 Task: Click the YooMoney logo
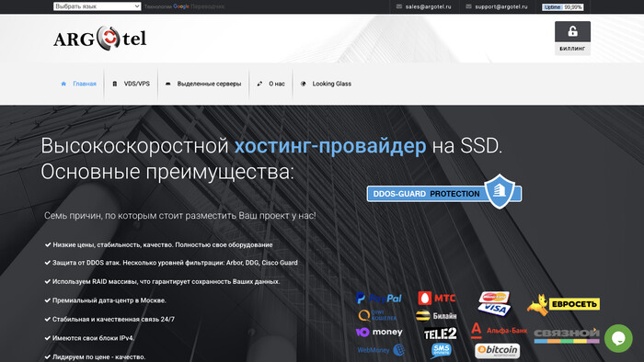click(x=379, y=332)
